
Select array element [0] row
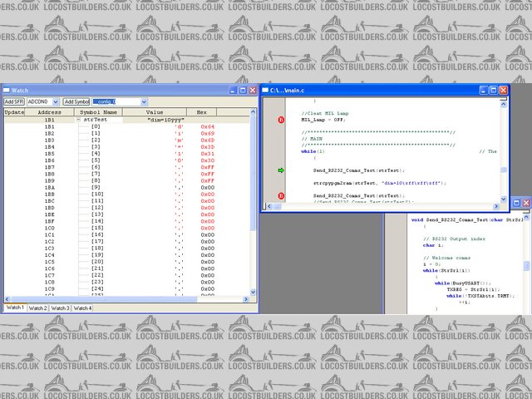pyautogui.click(x=127, y=126)
